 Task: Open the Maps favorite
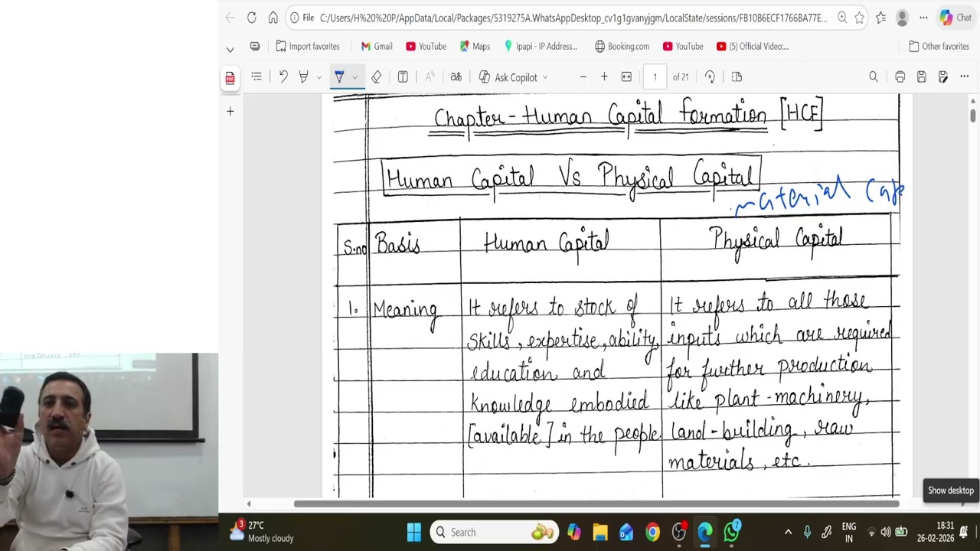(474, 46)
